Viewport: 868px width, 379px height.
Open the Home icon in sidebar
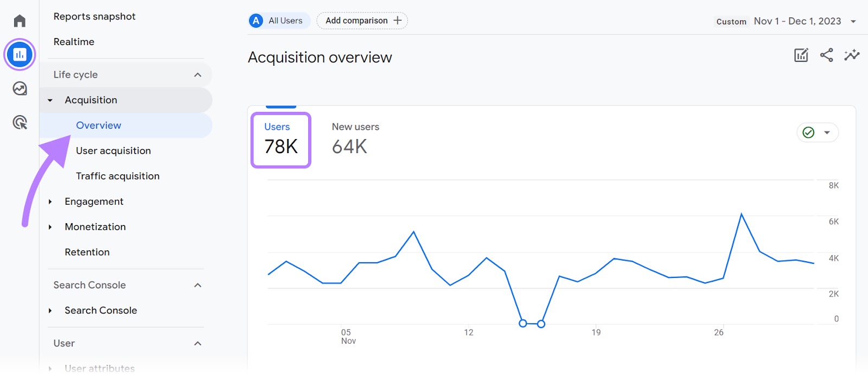[20, 21]
